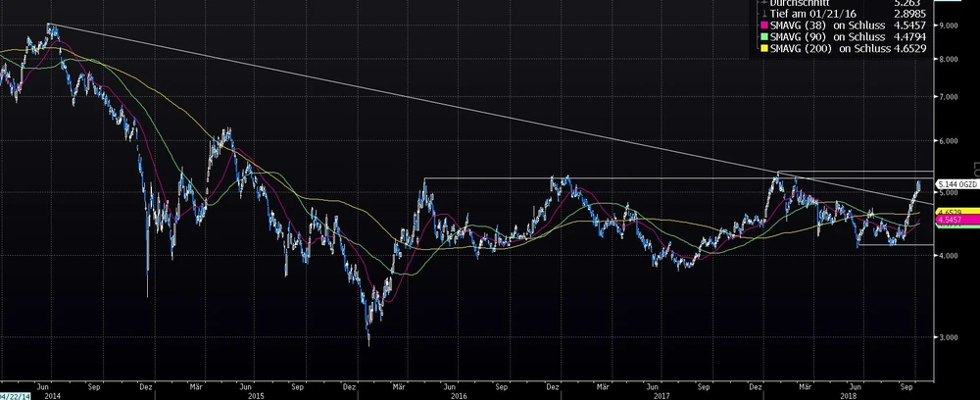Click the June 2014 peak where trendline begins
Screen dimensions: 980x400
point(49,25)
